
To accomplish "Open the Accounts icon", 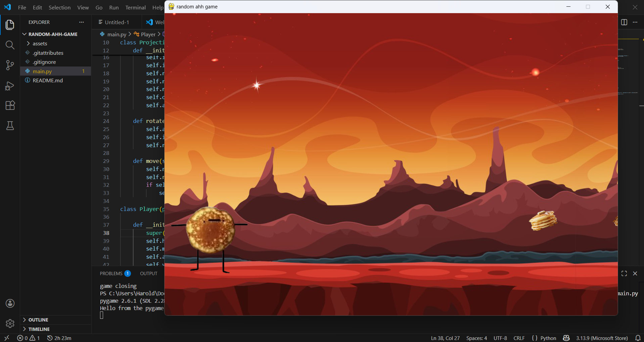I will point(10,303).
